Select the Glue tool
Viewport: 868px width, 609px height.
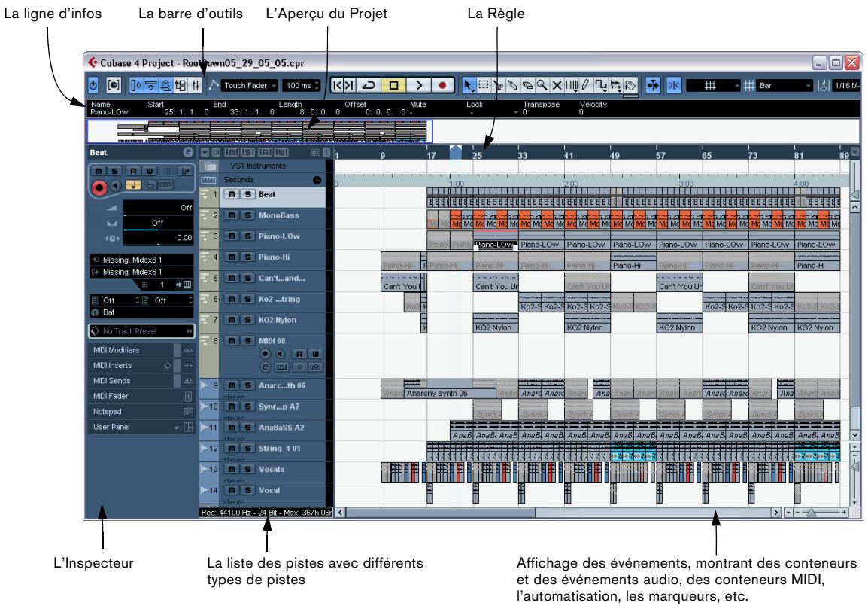(x=513, y=85)
